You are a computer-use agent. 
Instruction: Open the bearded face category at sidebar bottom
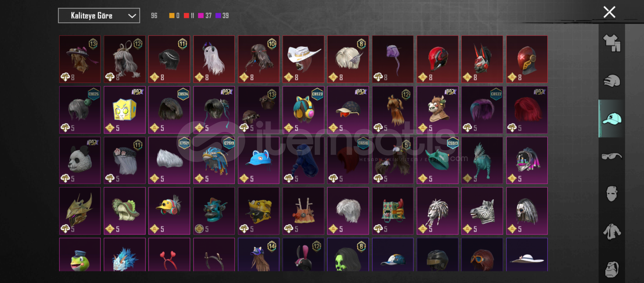point(612,269)
